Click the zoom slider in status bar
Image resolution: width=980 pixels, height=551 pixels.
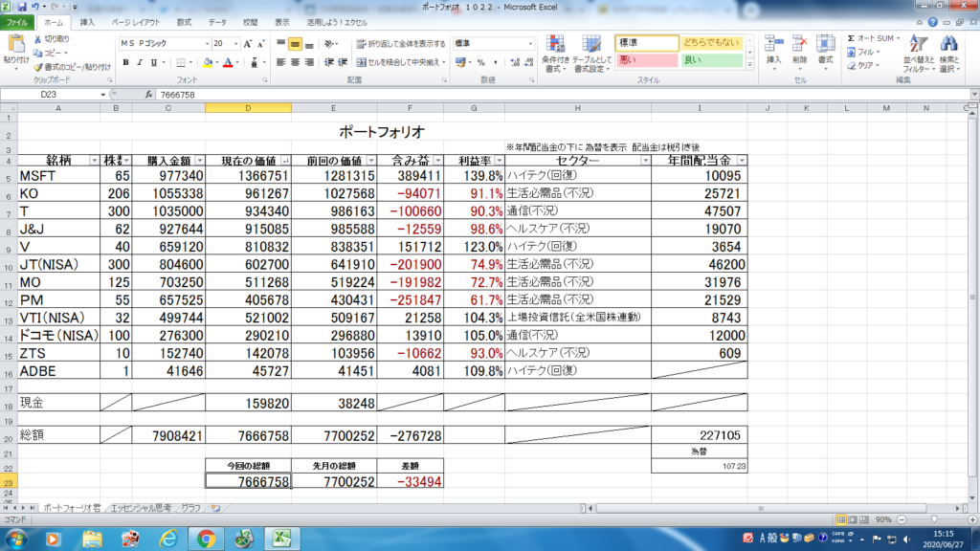934,519
